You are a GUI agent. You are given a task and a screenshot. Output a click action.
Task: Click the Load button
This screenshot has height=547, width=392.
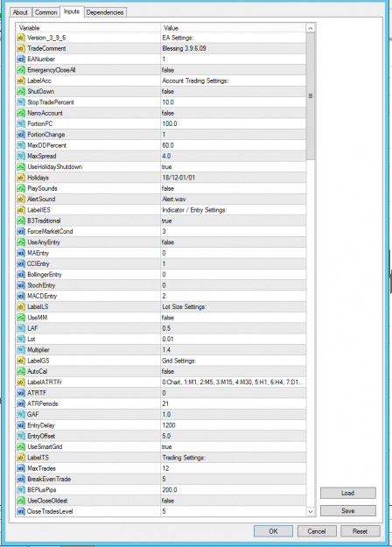348,493
